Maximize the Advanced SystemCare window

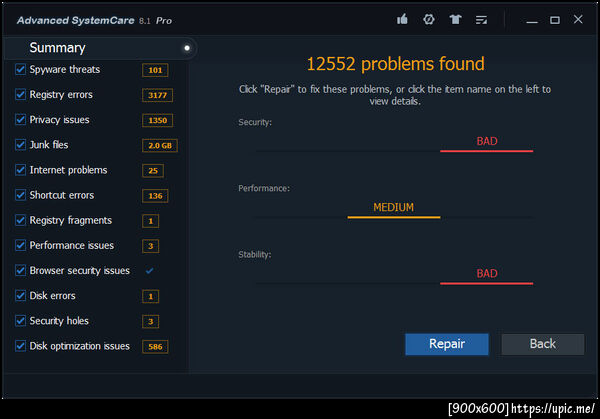(554, 20)
